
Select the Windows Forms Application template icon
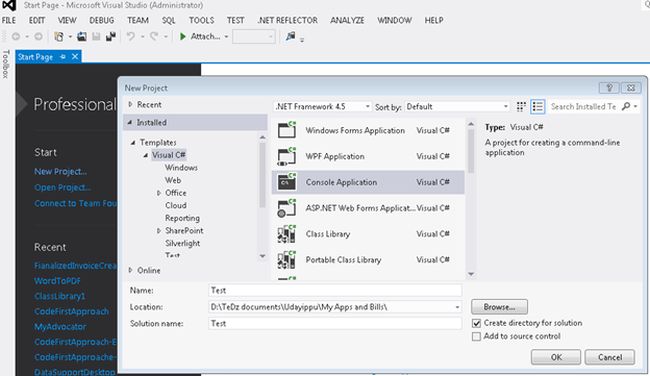pyautogui.click(x=286, y=130)
